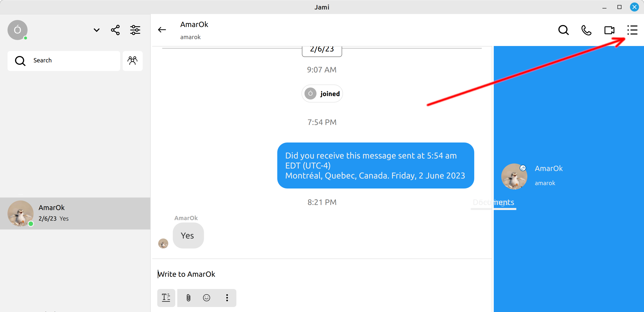This screenshot has width=644, height=312.
Task: Go back with the arrow icon
Action: point(162,30)
